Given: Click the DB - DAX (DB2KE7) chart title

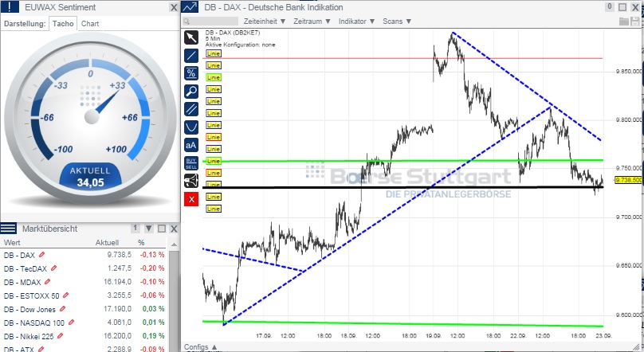Looking at the screenshot, I should [233, 33].
